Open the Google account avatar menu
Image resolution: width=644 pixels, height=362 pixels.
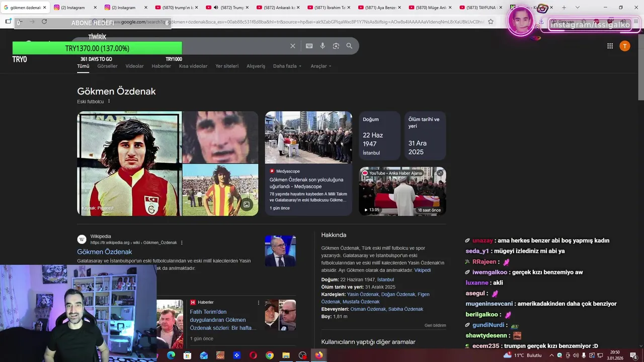[x=624, y=46]
